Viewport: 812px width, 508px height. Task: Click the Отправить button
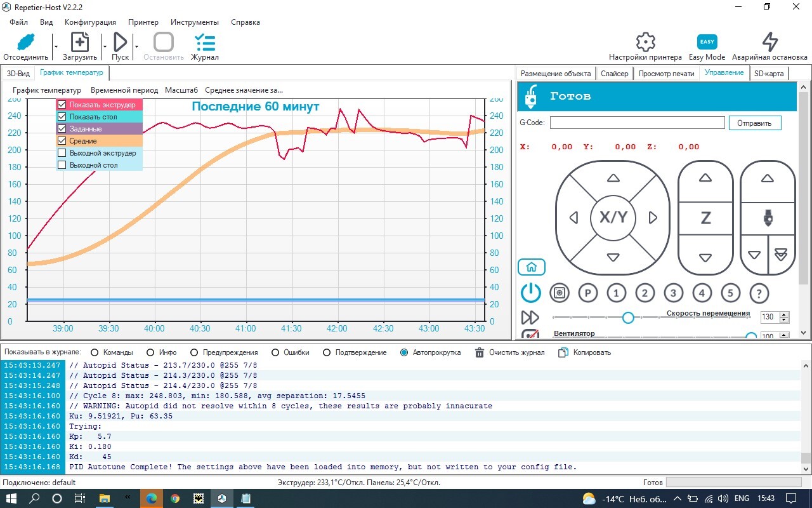click(755, 123)
